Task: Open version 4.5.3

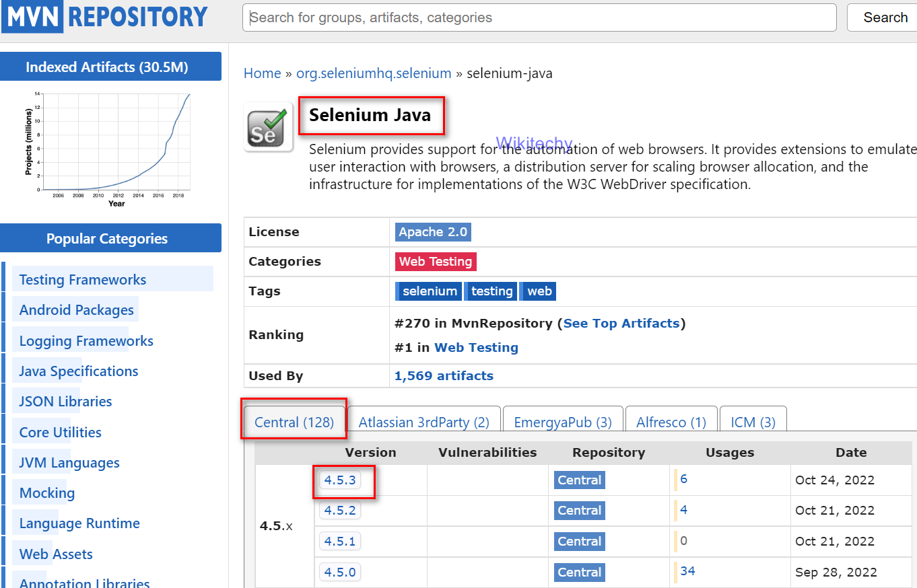Action: pyautogui.click(x=340, y=480)
